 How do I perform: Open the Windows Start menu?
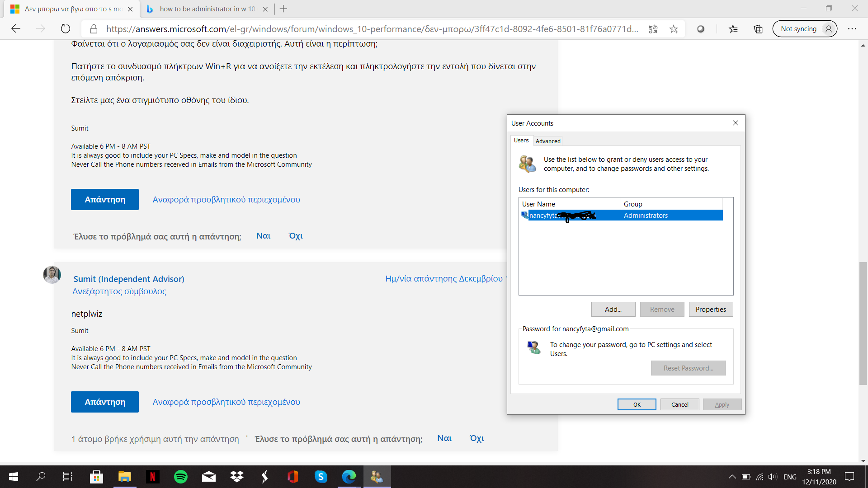click(x=14, y=477)
